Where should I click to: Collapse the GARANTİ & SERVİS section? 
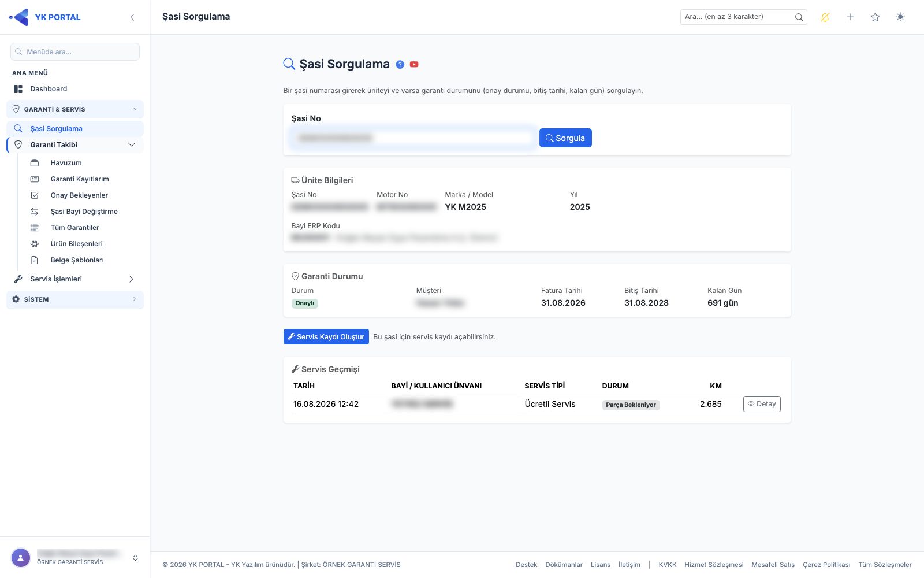[75, 109]
